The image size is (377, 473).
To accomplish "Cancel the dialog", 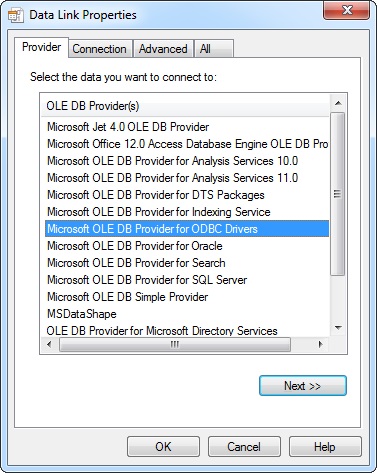I will coord(244,447).
